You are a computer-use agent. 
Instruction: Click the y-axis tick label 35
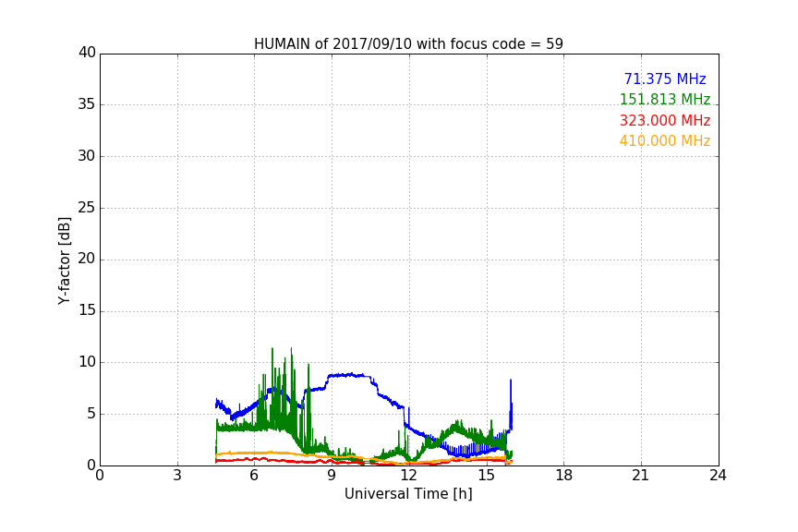pos(87,104)
